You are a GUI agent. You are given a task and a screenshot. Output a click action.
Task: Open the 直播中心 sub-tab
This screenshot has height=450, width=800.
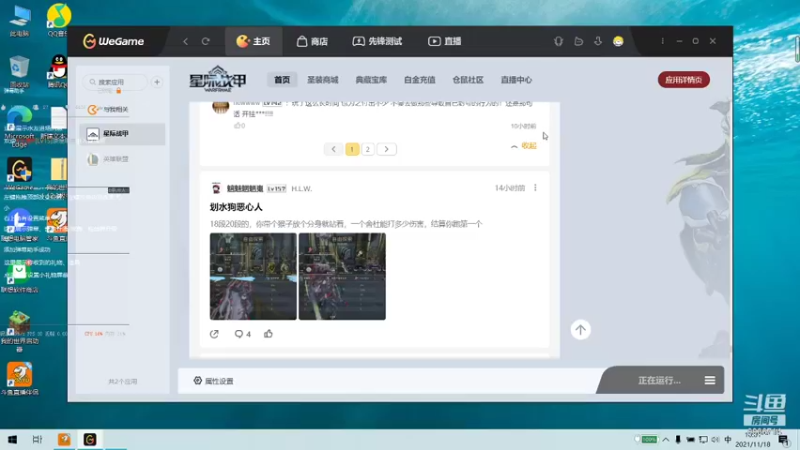tap(516, 80)
